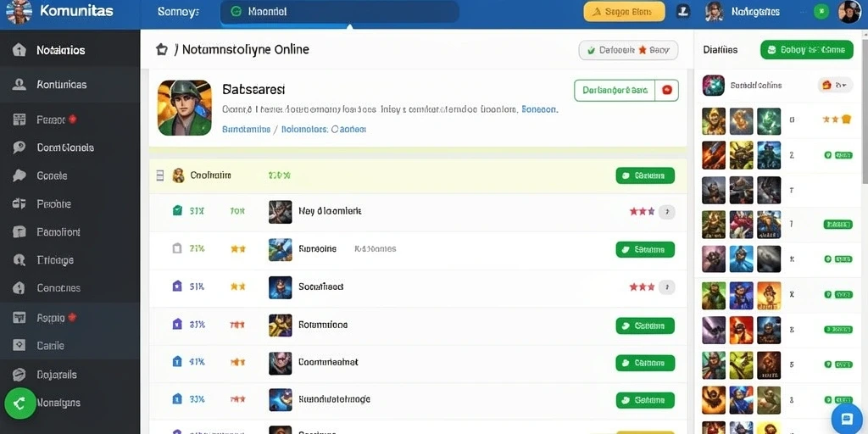Image resolution: width=868 pixels, height=434 pixels.
Task: Open Peobte in the sidebar
Action: [53, 203]
